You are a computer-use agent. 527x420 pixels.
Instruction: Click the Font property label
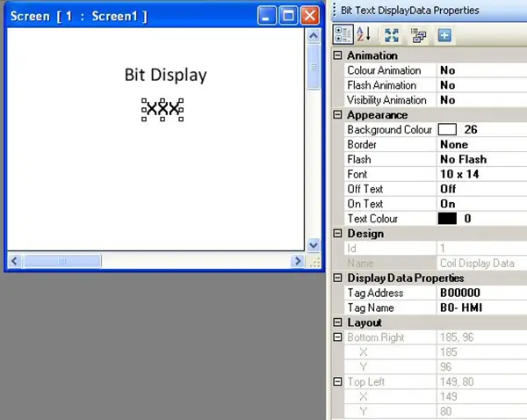point(357,174)
